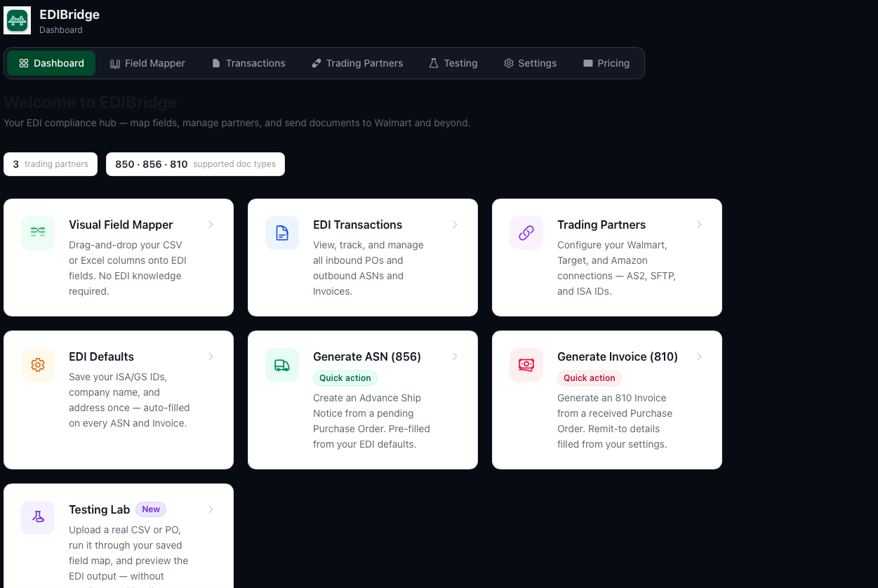Go to the Pricing tab

606,63
